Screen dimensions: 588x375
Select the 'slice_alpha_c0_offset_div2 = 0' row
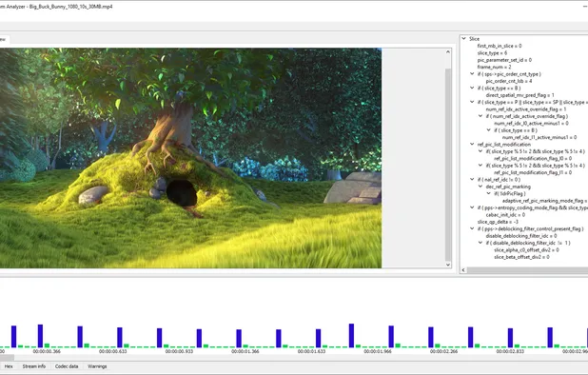[x=526, y=250]
